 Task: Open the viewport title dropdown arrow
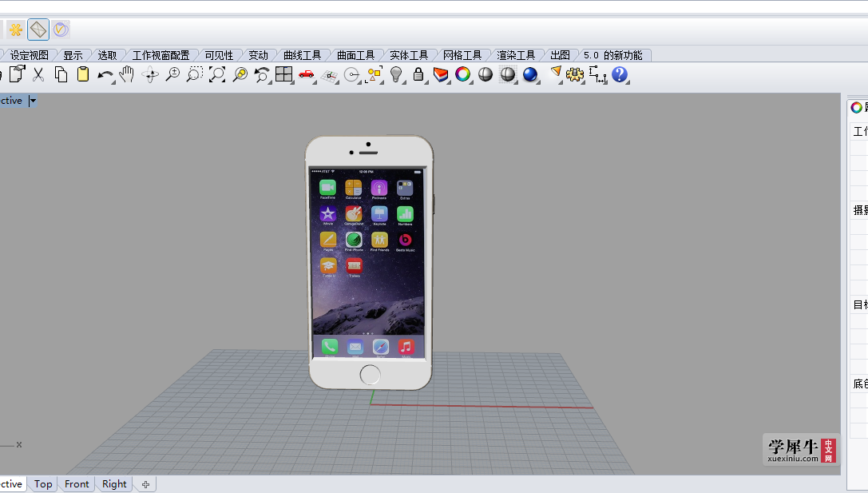tap(33, 101)
